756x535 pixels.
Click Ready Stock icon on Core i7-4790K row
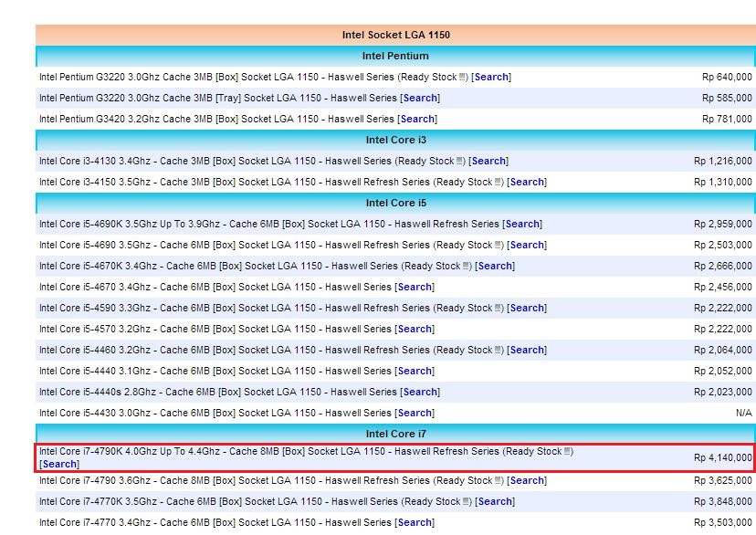[568, 452]
